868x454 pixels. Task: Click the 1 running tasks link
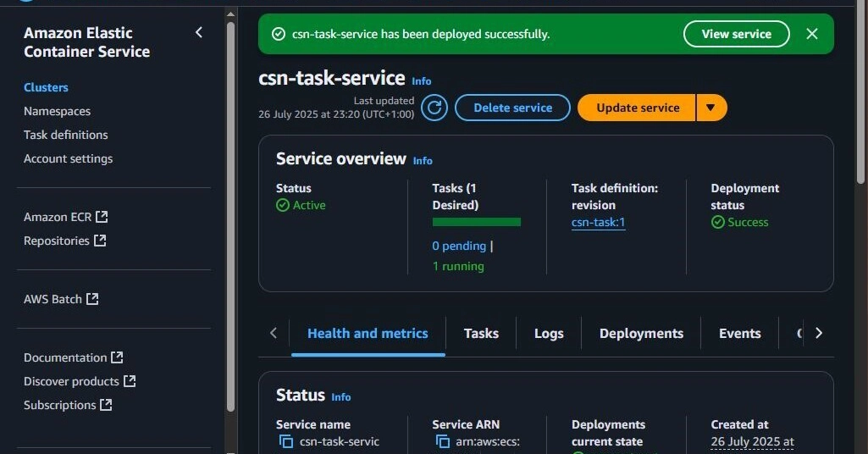458,266
